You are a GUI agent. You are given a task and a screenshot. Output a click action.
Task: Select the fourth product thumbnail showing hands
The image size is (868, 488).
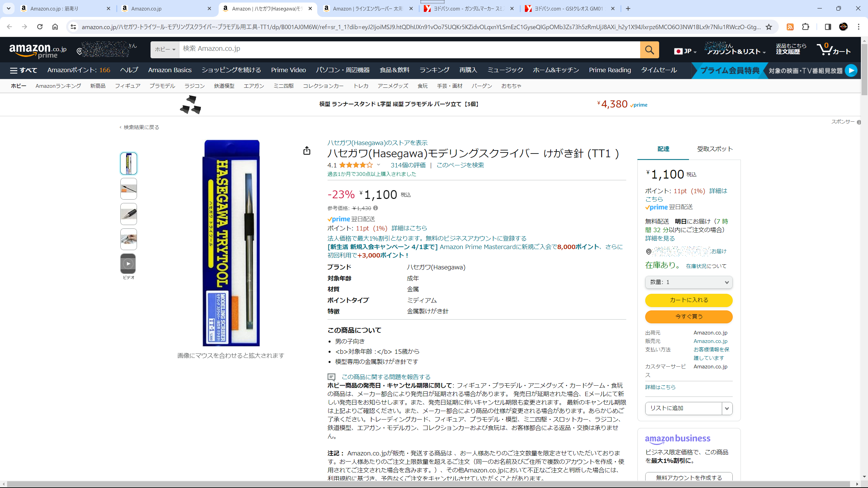pos(129,239)
